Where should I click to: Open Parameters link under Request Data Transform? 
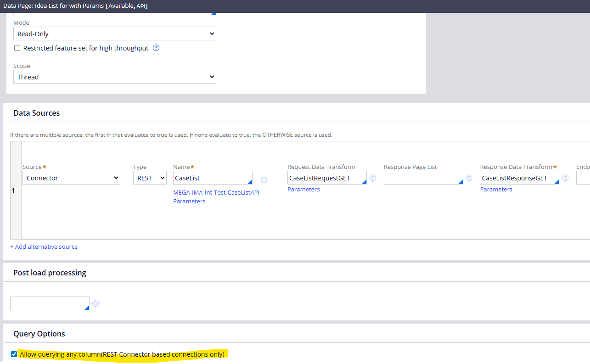pyautogui.click(x=303, y=189)
